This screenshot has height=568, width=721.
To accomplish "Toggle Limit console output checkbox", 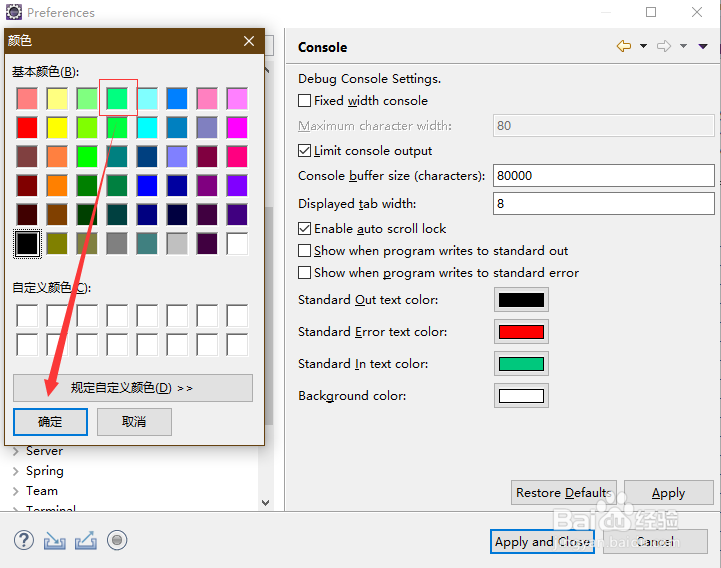I will (305, 151).
